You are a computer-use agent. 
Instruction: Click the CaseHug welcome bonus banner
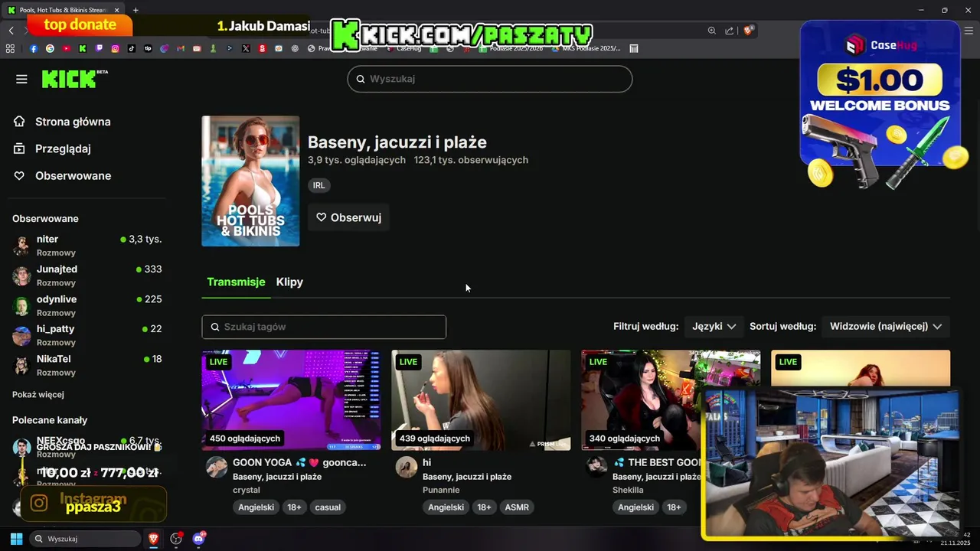pos(880,103)
